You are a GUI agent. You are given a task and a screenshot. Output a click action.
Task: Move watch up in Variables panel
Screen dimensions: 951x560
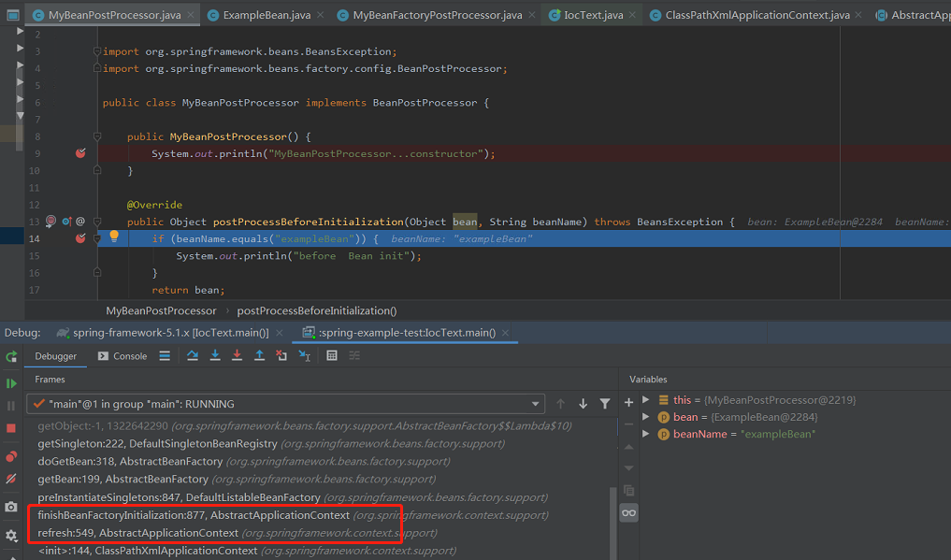(x=629, y=447)
